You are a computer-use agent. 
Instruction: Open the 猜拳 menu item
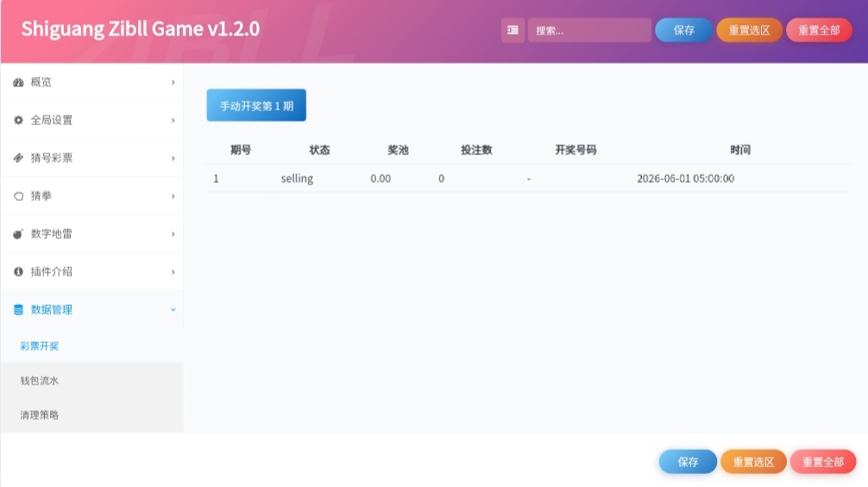pyautogui.click(x=92, y=197)
